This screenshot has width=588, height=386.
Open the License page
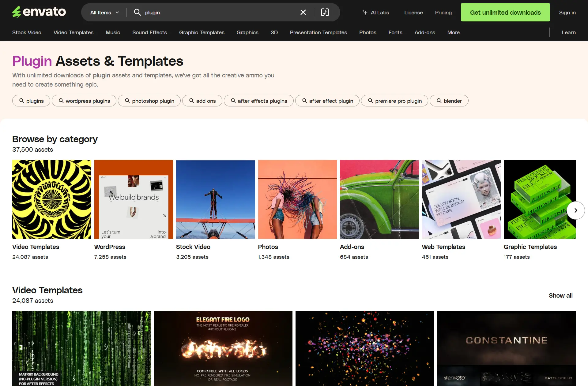click(x=413, y=13)
